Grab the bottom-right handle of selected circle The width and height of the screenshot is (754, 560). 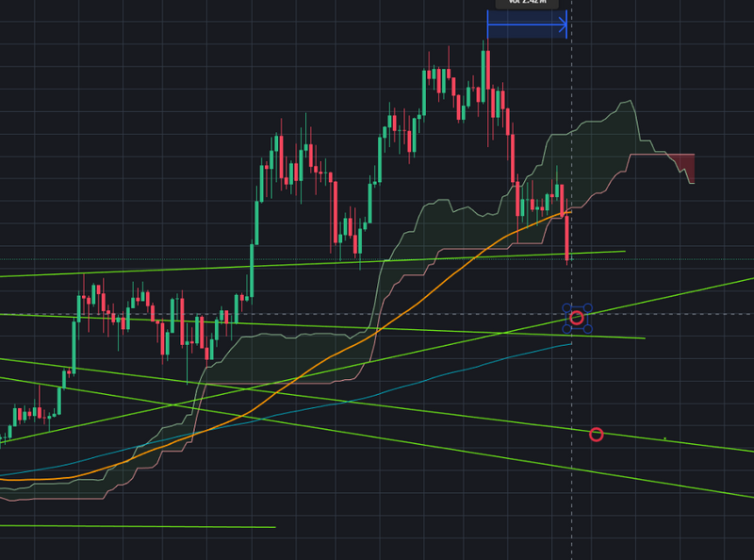pyautogui.click(x=590, y=329)
